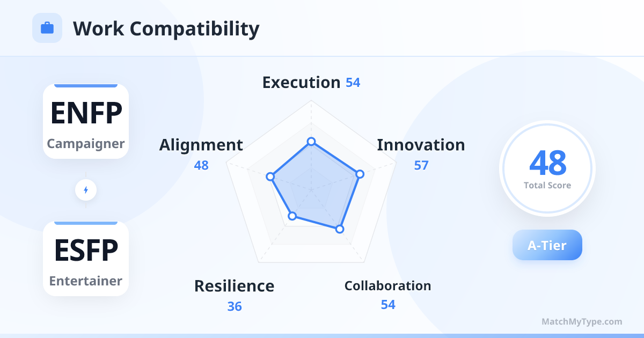Click the Collaboration axis label

(x=387, y=285)
